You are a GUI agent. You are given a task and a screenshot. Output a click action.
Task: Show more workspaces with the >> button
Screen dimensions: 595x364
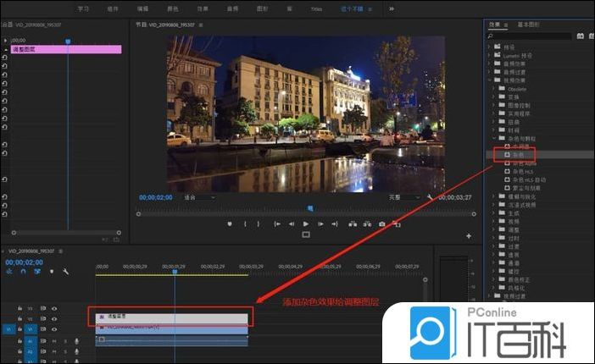391,8
